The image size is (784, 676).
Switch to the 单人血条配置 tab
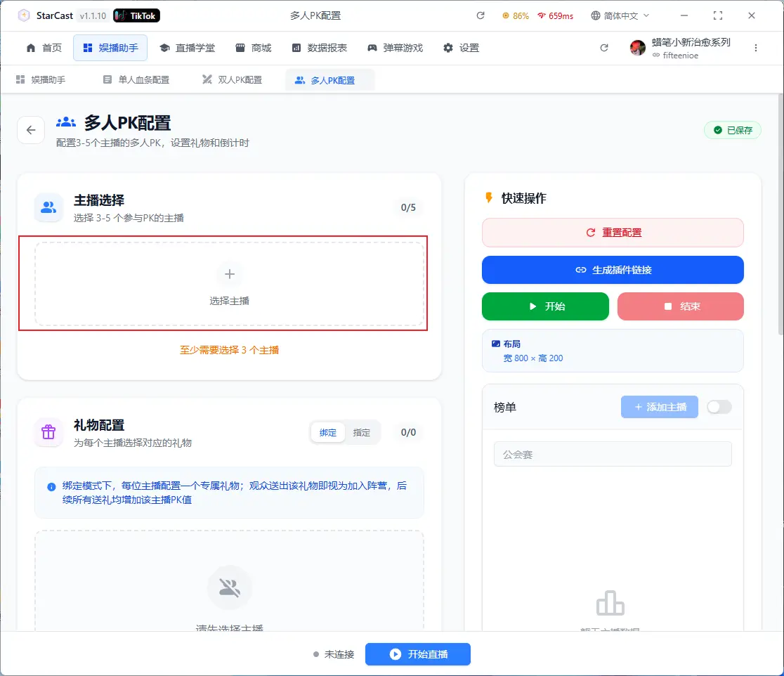[136, 80]
